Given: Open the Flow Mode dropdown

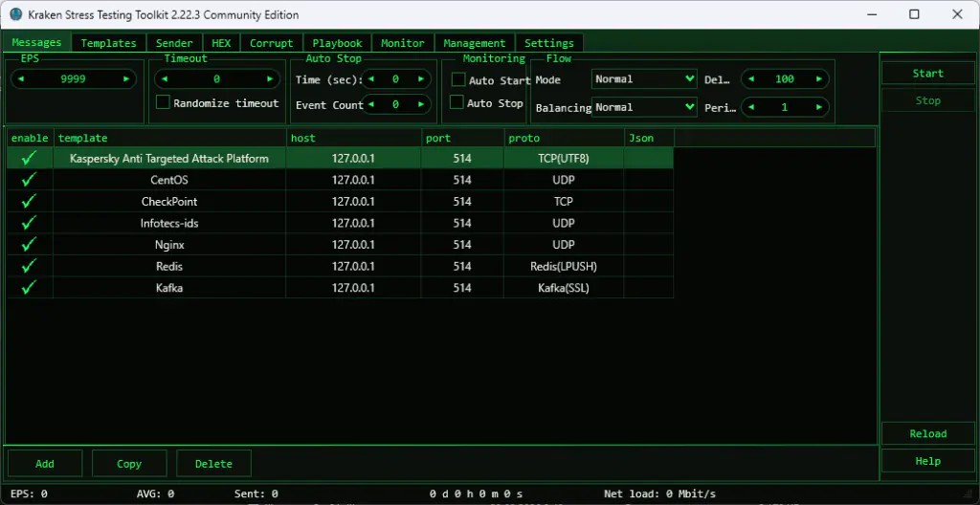Looking at the screenshot, I should [644, 79].
